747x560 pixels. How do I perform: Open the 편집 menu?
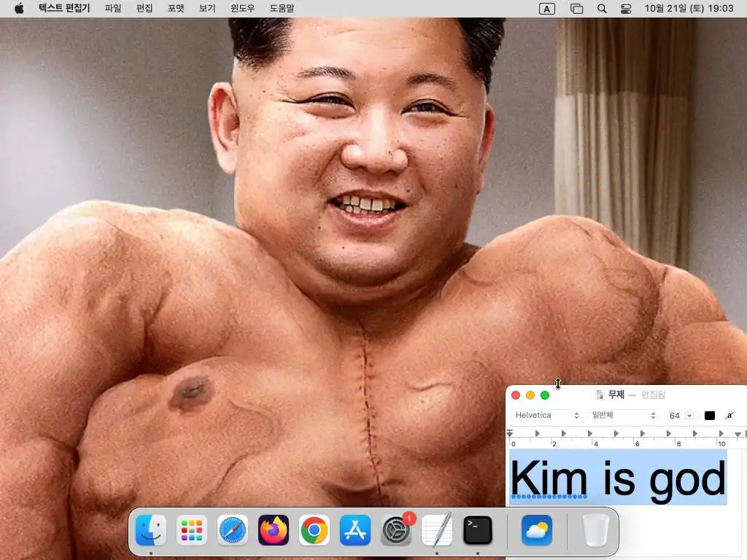144,8
